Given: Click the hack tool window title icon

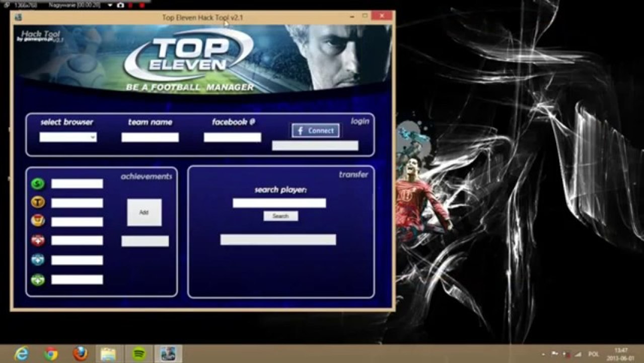Looking at the screenshot, I should [19, 17].
